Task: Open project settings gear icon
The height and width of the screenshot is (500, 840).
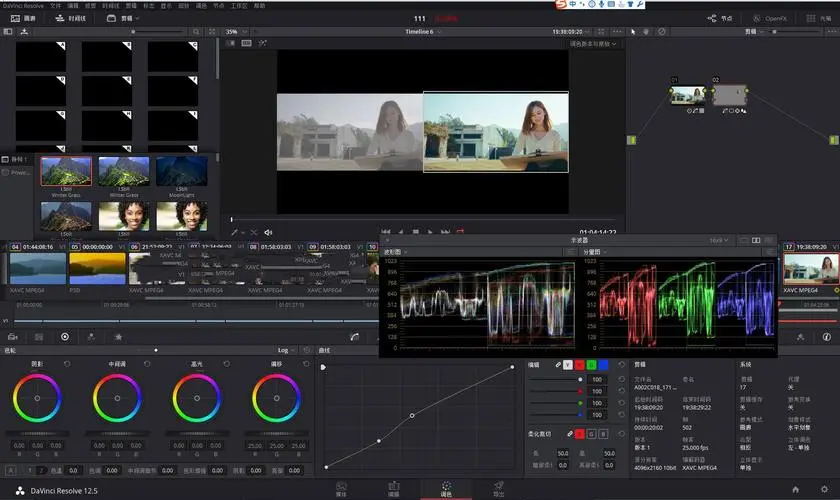Action: (824, 489)
